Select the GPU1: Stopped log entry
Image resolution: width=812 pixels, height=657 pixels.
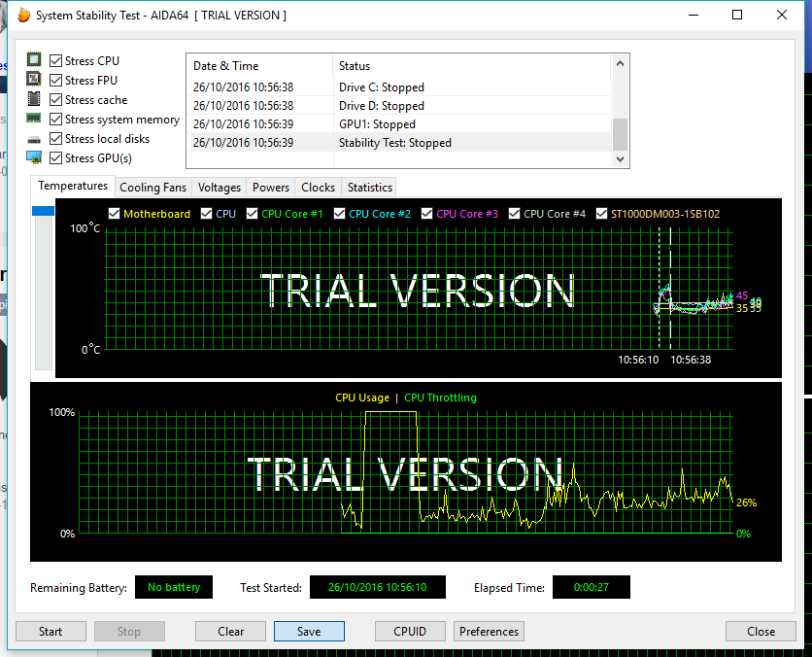click(x=399, y=124)
